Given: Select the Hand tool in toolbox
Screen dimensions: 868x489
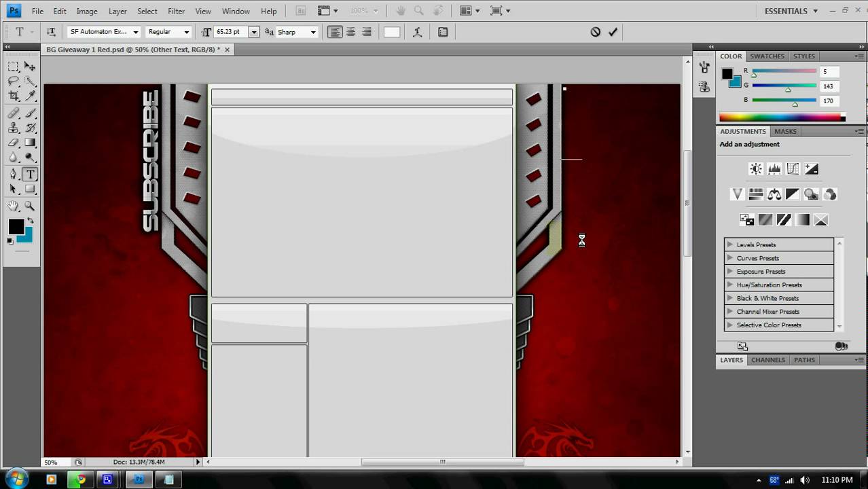Looking at the screenshot, I should (x=13, y=206).
